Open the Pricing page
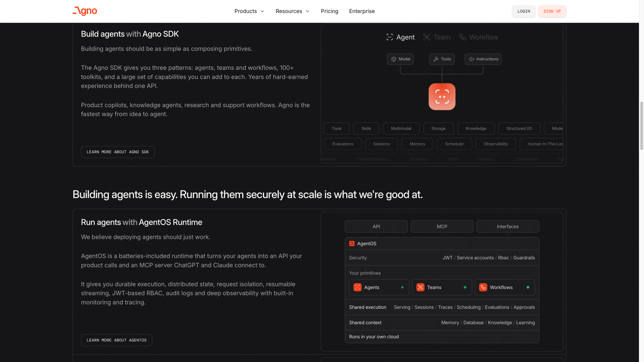 point(329,11)
